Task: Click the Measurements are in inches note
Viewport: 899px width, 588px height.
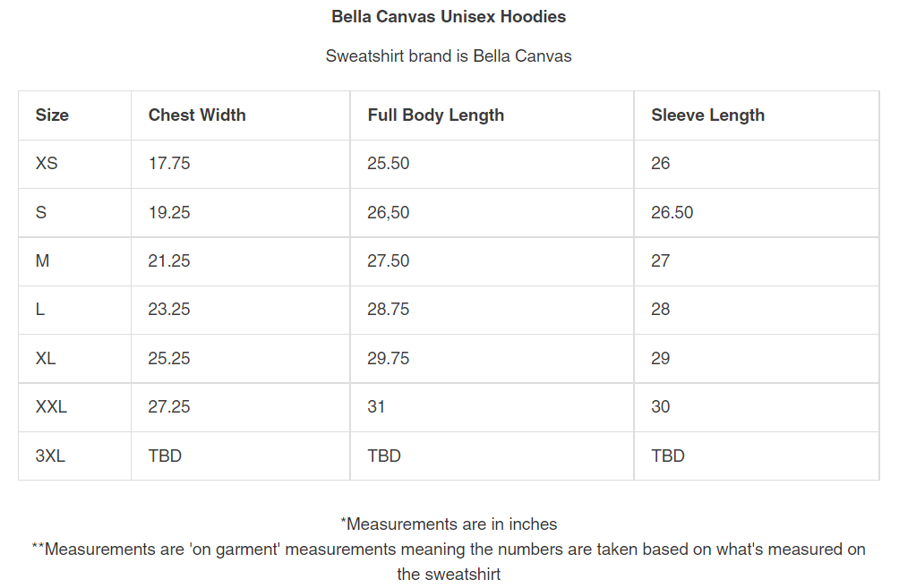Action: 449,524
